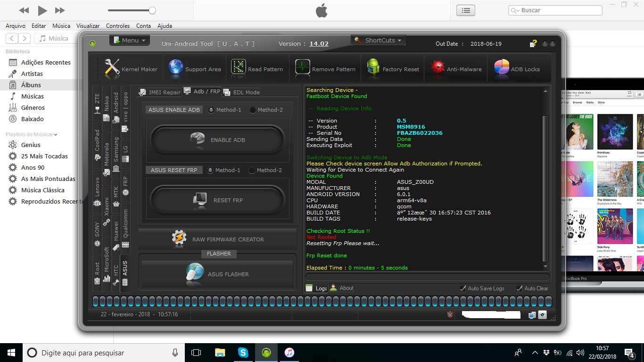Switch to the Adb / FRP tab
Screen dimensions: 644x362
[202, 91]
